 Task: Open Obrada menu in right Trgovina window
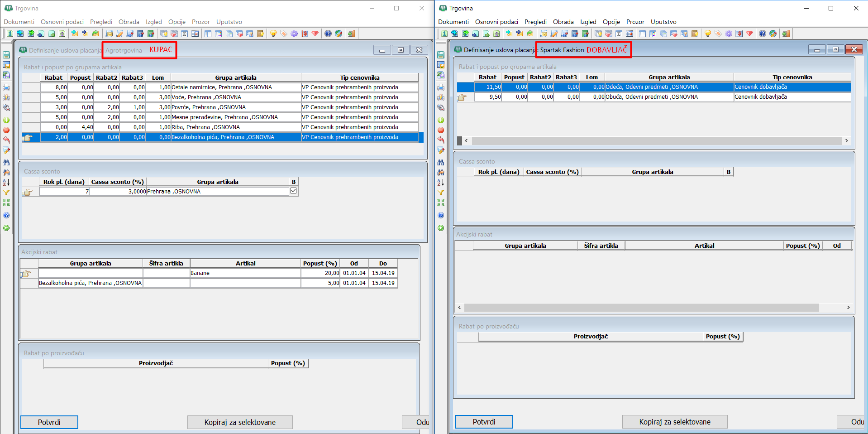563,22
